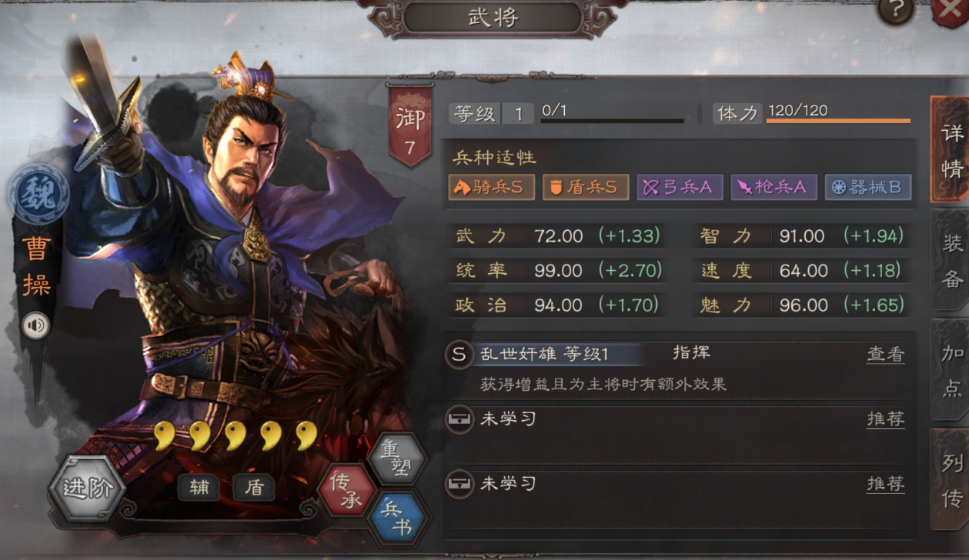Image resolution: width=969 pixels, height=560 pixels.
Task: Click the first empty skill slot icon
Action: [x=459, y=419]
